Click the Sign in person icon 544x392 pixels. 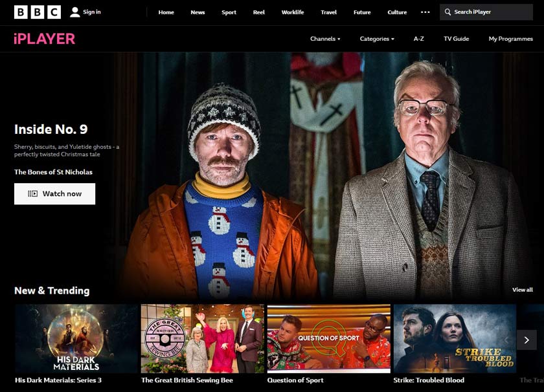coord(75,12)
